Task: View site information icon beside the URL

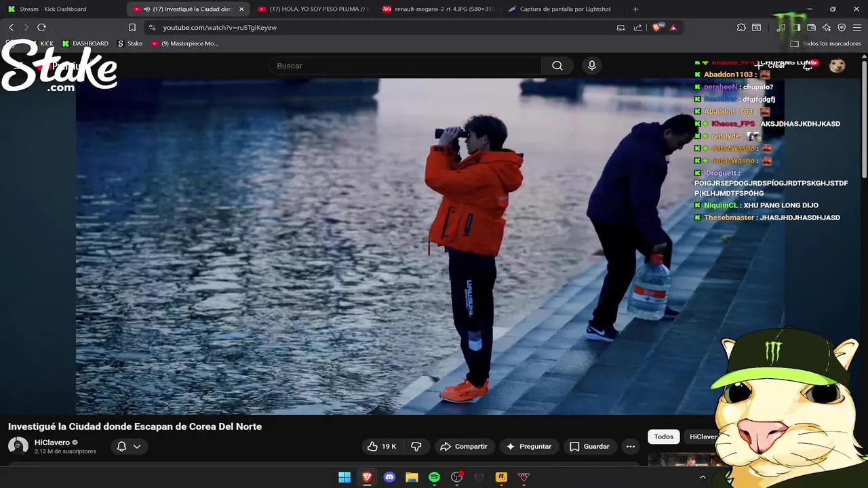Action: coord(152,28)
